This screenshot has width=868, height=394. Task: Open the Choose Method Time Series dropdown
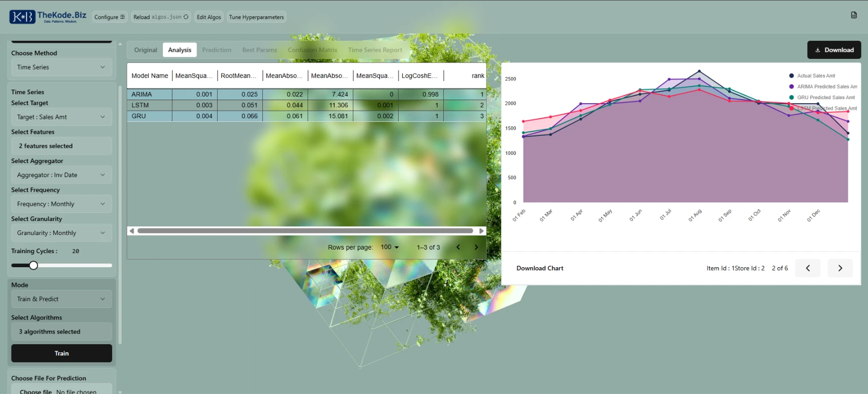click(61, 67)
